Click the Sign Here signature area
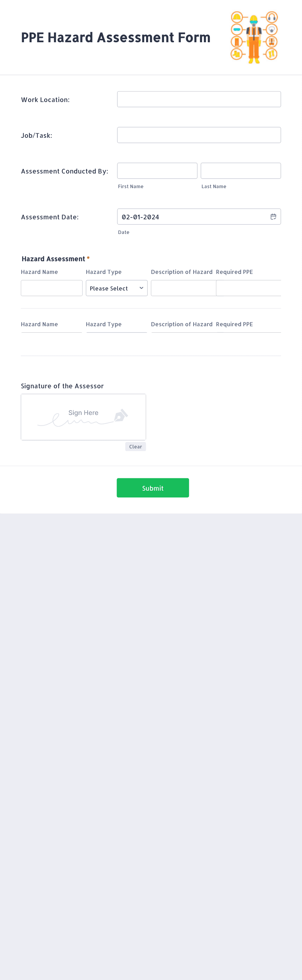The width and height of the screenshot is (302, 980). click(83, 417)
